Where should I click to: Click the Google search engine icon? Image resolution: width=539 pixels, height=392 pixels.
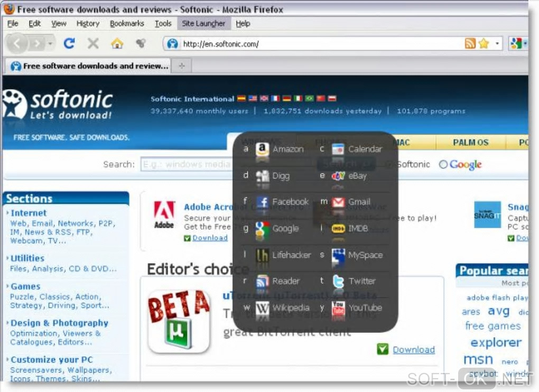tap(516, 43)
